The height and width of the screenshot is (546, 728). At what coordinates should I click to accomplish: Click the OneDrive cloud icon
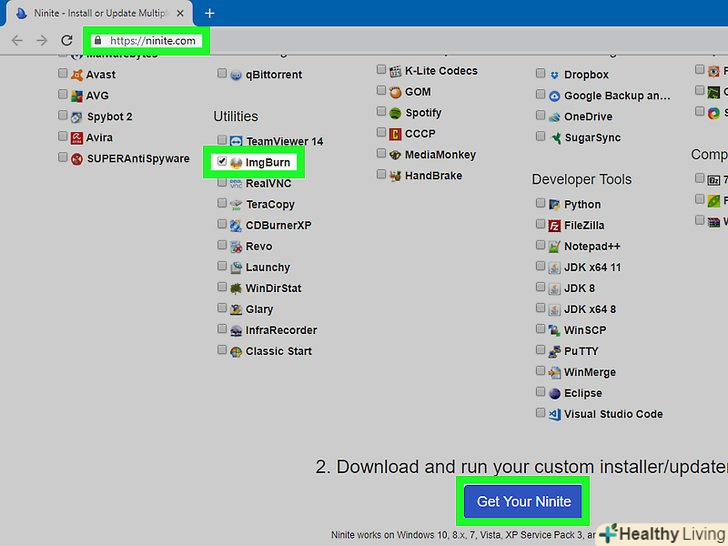[x=554, y=117]
